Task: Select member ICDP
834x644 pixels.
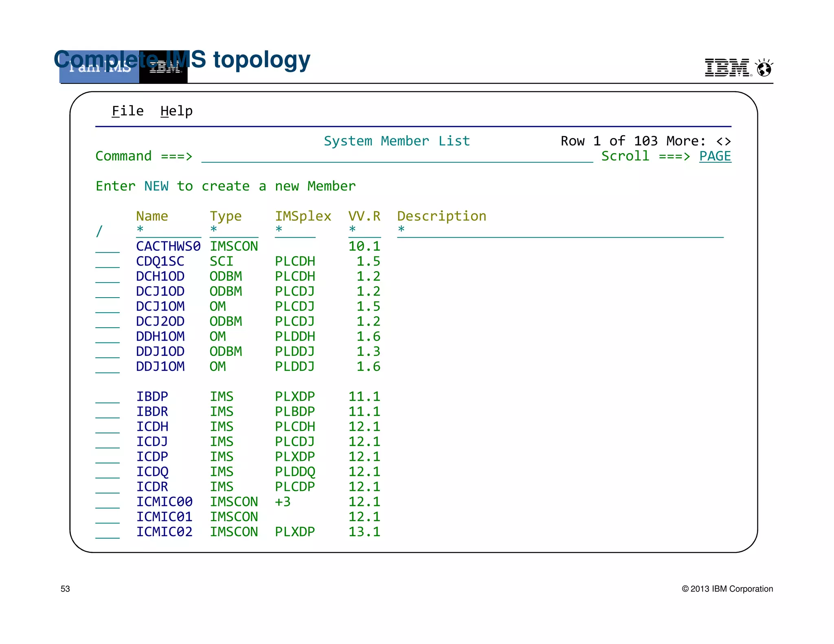Action: pyautogui.click(x=152, y=457)
